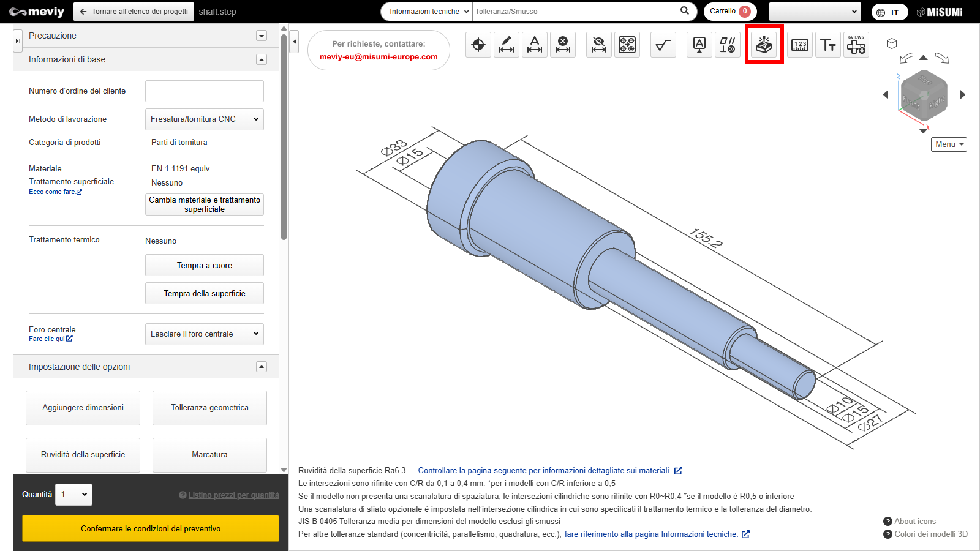
Task: Toggle the perspective cube view icon
Action: point(892,43)
